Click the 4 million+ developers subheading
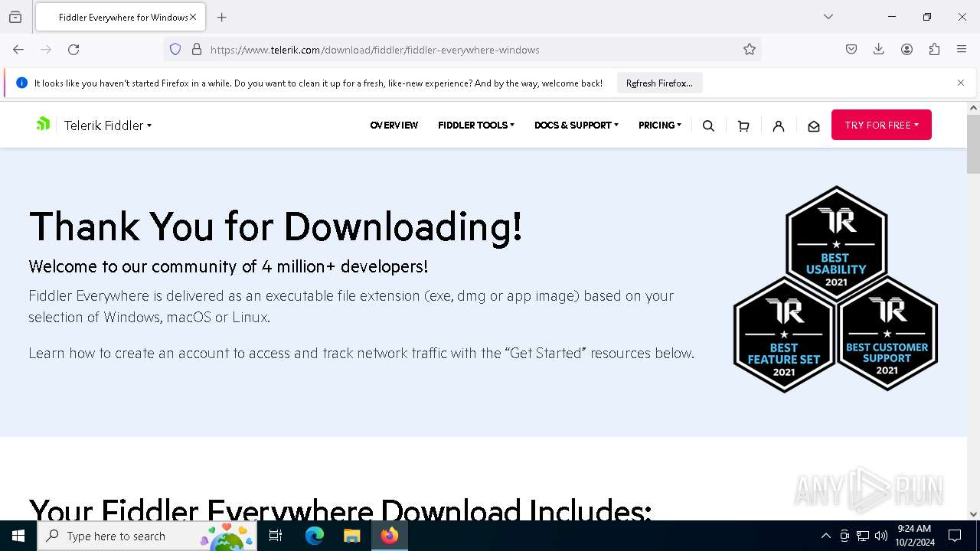980x551 pixels. pos(228,266)
